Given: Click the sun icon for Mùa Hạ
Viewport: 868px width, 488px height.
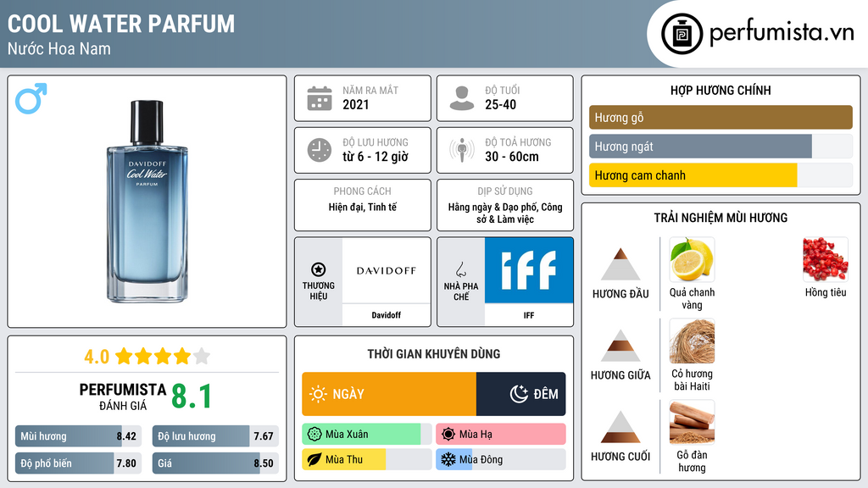Looking at the screenshot, I should (448, 435).
